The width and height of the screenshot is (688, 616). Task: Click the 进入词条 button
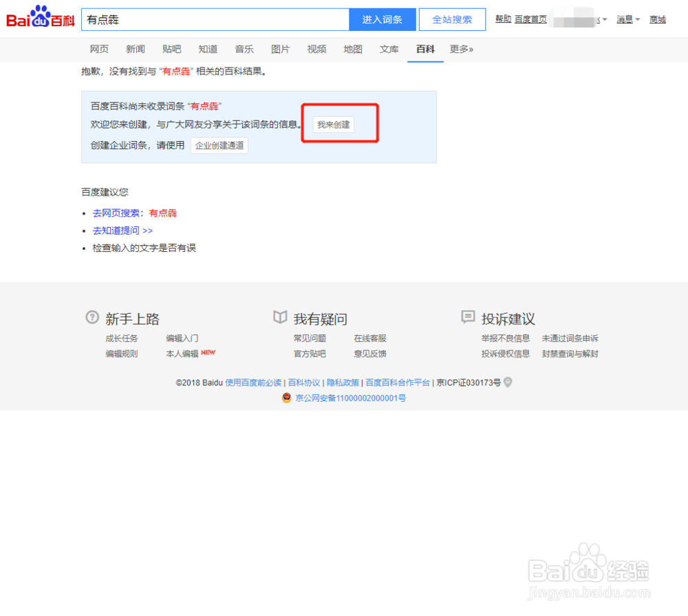[383, 19]
